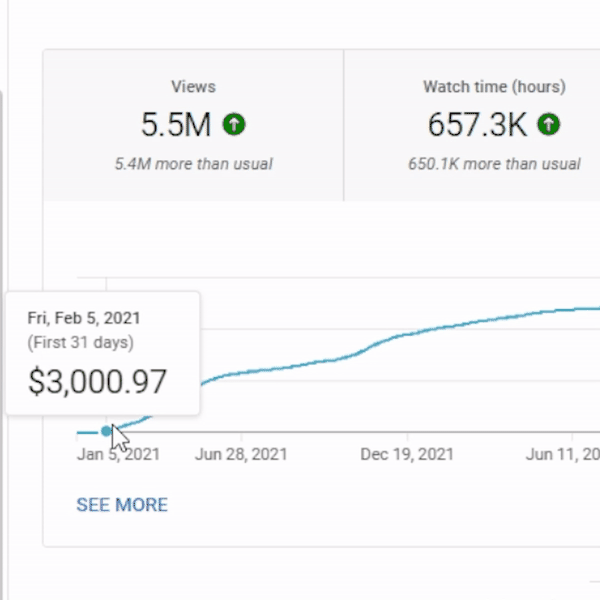Click the 657.3K watch time figure
This screenshot has height=600, width=600.
tap(478, 125)
